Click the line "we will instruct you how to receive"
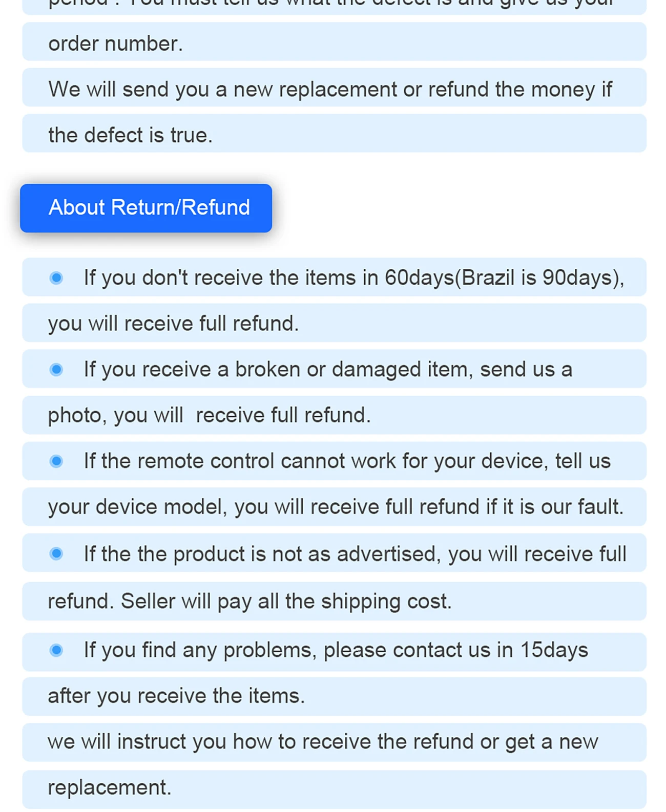Screen dimensions: 666x812 [x=323, y=742]
